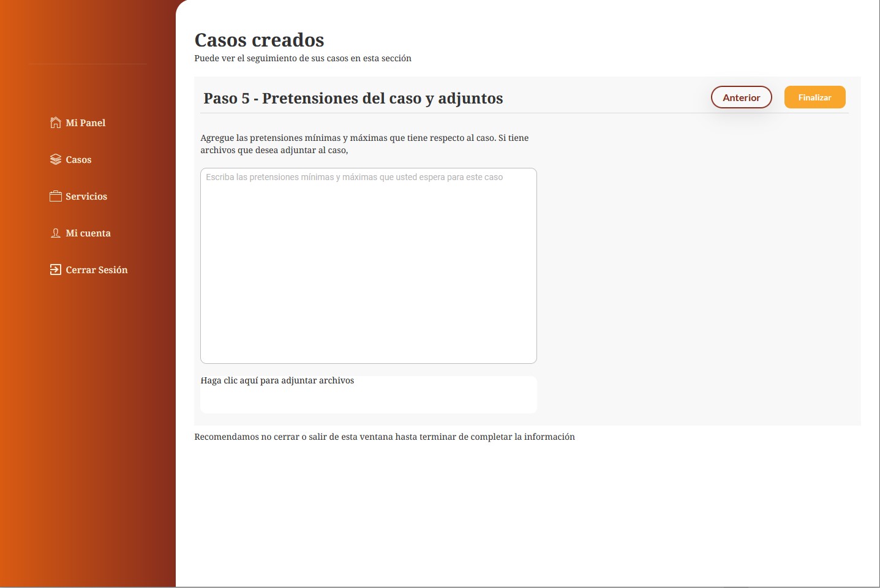The width and height of the screenshot is (880, 588).
Task: Focus the pretensiones text area
Action: pyautogui.click(x=368, y=266)
